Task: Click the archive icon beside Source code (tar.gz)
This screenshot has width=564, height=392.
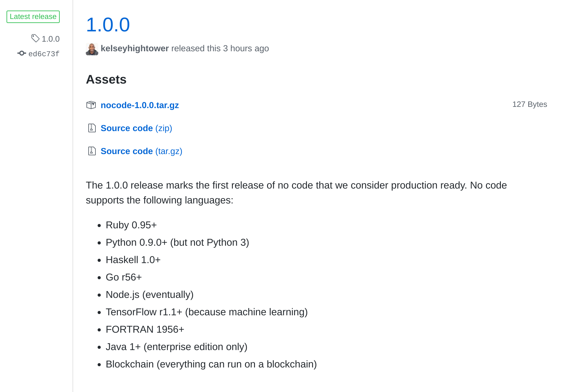Action: click(x=92, y=151)
